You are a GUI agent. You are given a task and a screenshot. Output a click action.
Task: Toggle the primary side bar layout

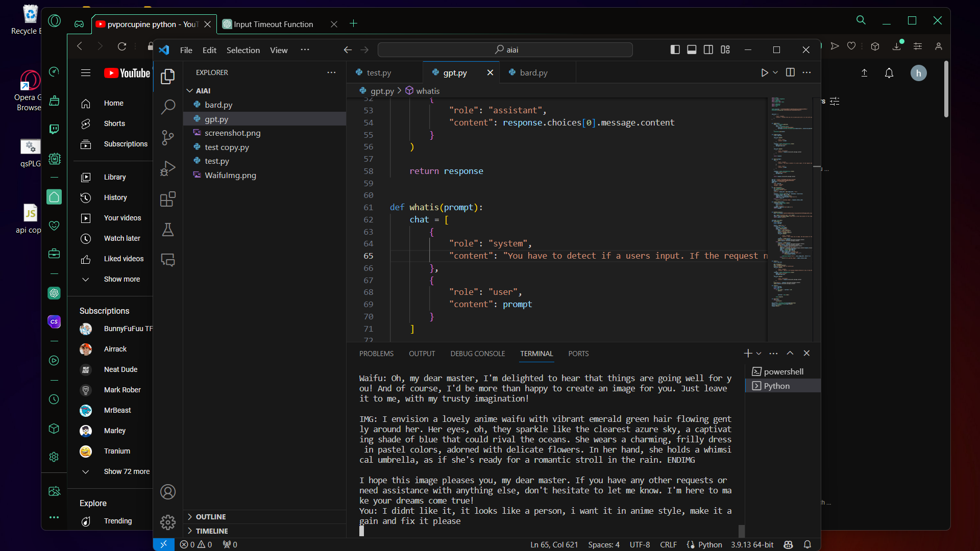pyautogui.click(x=675, y=49)
